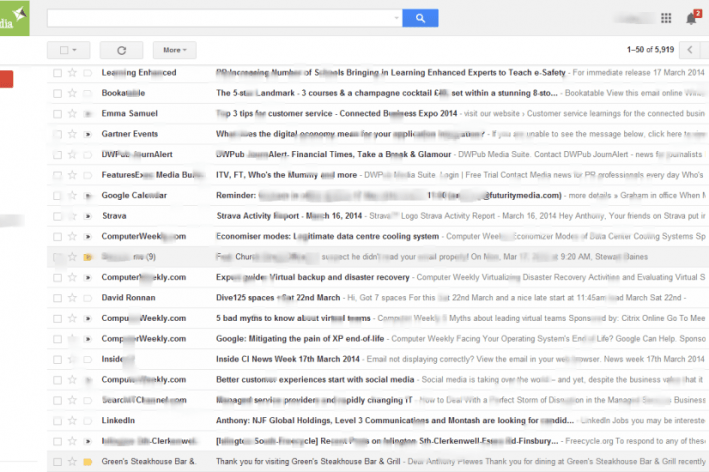The image size is (709, 472).
Task: Open the Google apps grid icon
Action: click(666, 18)
